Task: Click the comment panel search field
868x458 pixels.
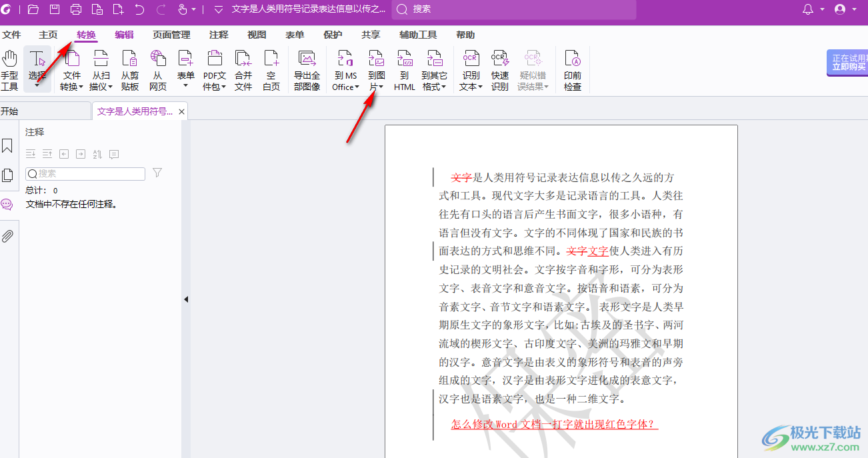Action: pyautogui.click(x=85, y=173)
